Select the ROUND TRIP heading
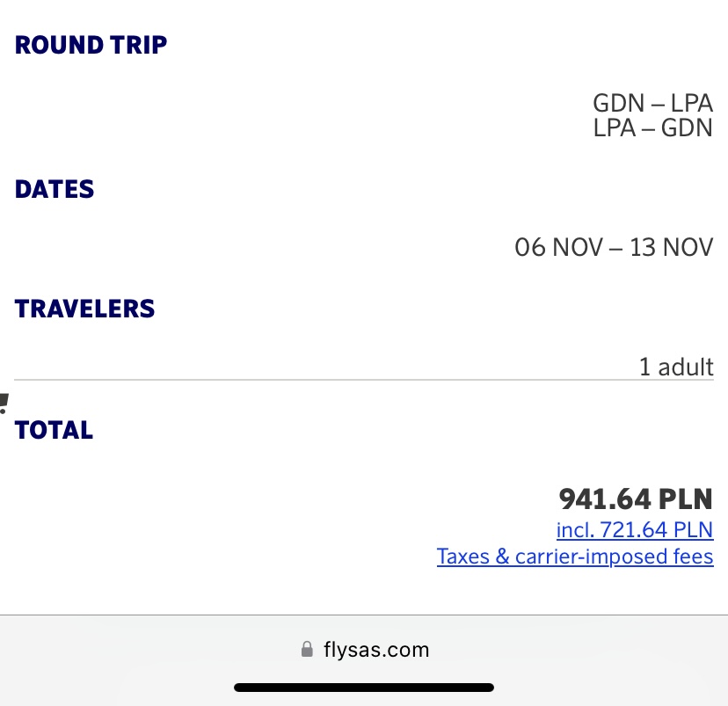The width and height of the screenshot is (728, 706). (x=91, y=45)
